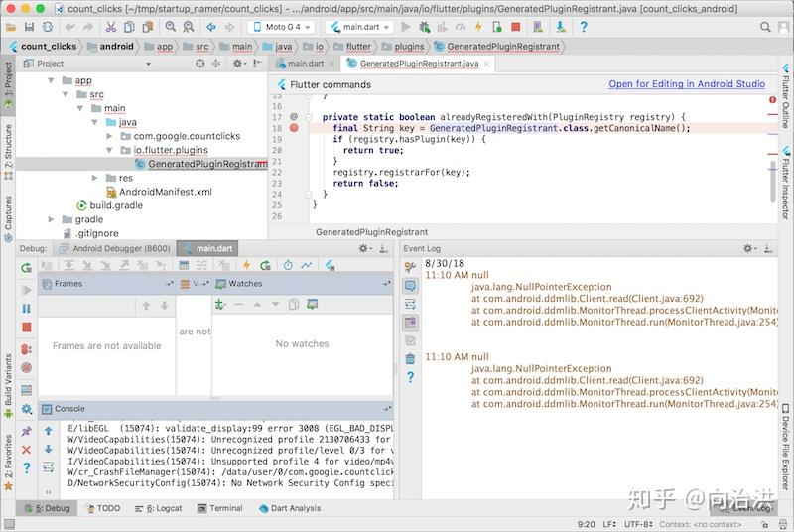
Task: Click Open for Editing in Android Studio link
Action: pos(687,84)
